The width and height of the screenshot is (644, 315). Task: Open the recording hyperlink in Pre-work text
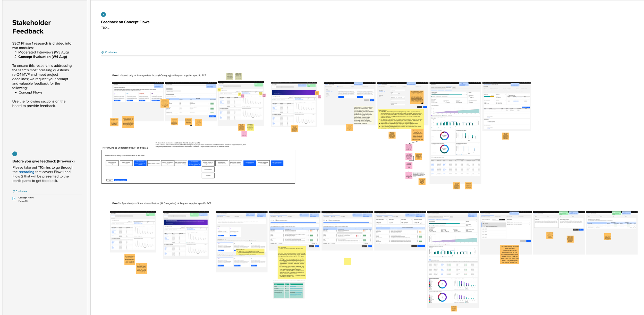(26, 172)
